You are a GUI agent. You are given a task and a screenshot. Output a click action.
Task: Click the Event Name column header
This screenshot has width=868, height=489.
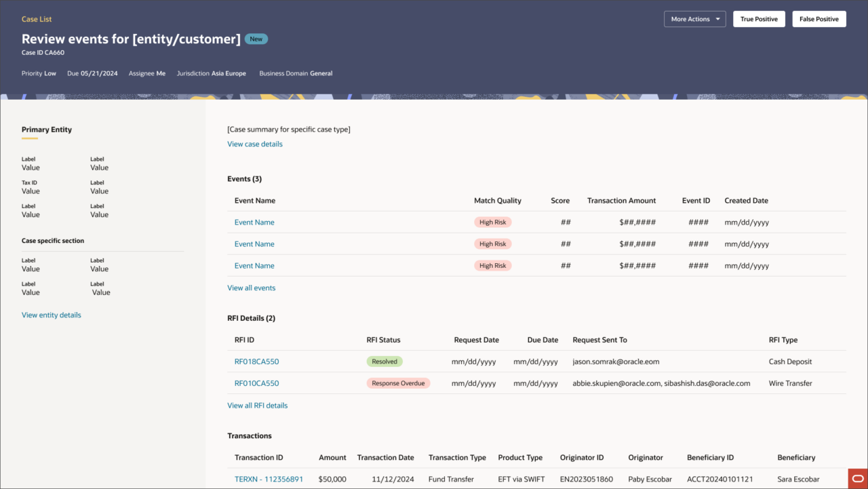(x=255, y=201)
